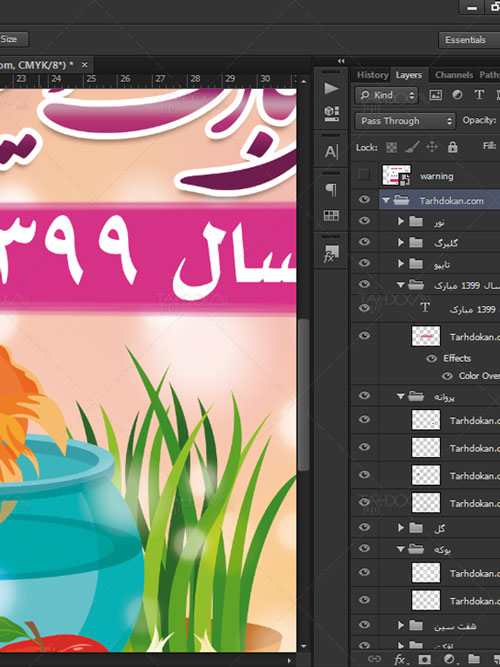Collapse the سال 1399 مبارک group
This screenshot has width=500, height=667.
click(400, 285)
